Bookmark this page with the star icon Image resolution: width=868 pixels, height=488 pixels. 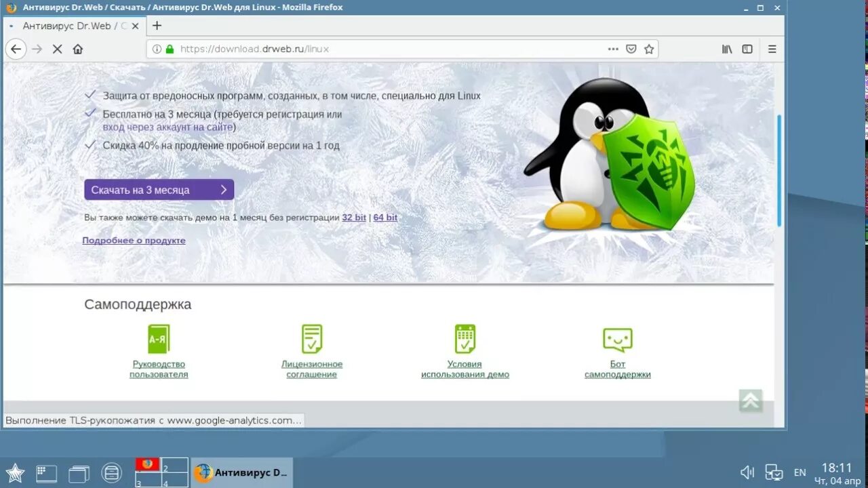point(649,49)
